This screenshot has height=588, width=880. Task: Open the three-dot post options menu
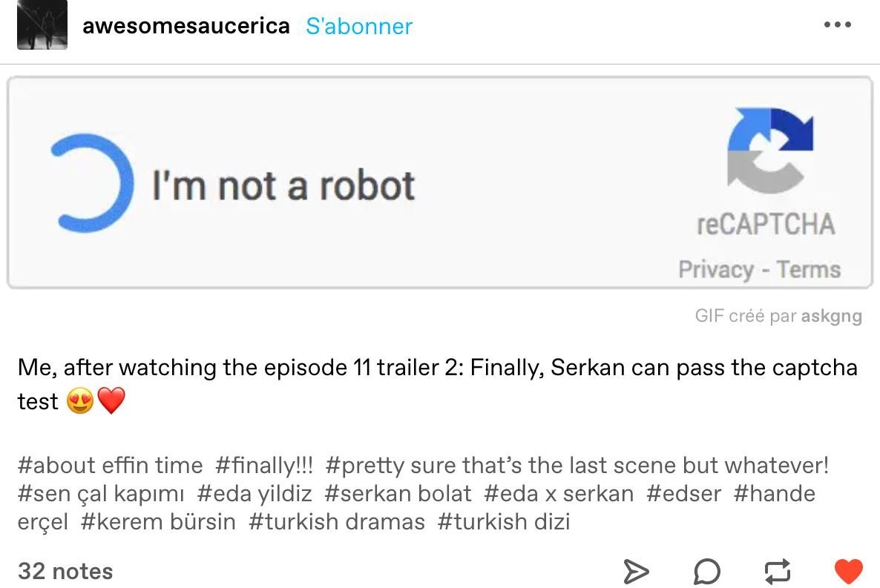coord(837,24)
